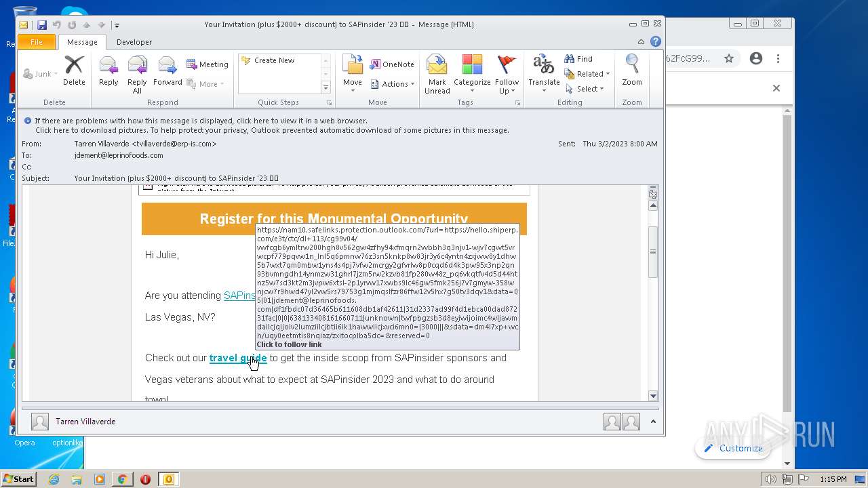Image resolution: width=868 pixels, height=488 pixels.
Task: Click the Move folder icon
Action: [x=353, y=74]
